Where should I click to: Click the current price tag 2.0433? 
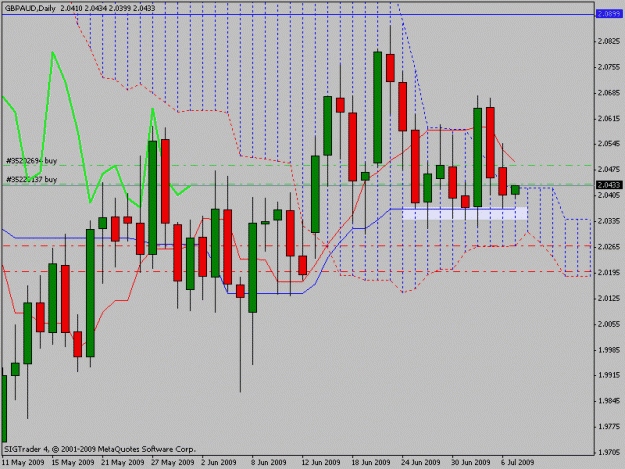point(609,185)
